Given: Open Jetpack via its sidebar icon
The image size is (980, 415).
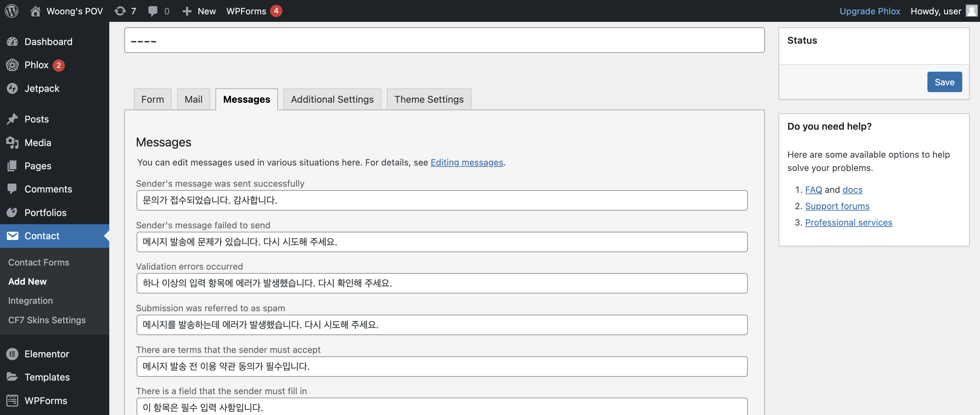Looking at the screenshot, I should click(12, 88).
